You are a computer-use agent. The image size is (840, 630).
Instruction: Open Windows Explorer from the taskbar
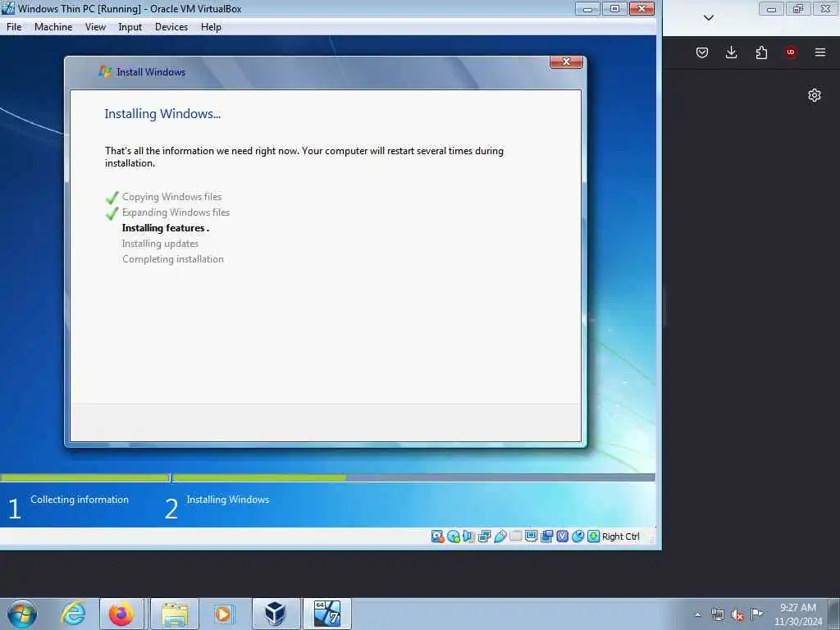coord(175,614)
